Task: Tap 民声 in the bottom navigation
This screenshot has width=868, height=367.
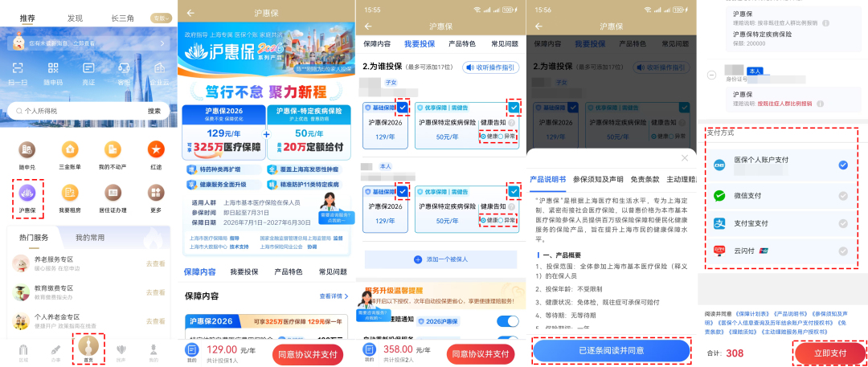Action: [x=121, y=353]
